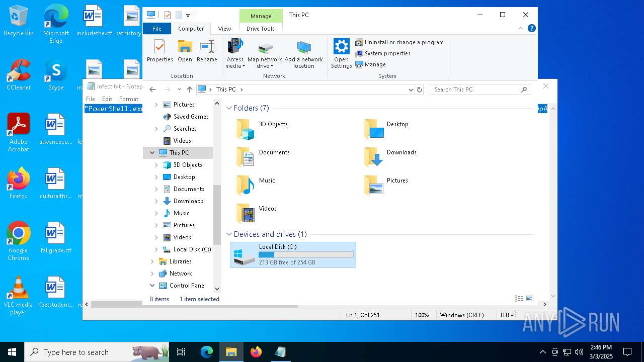This screenshot has width=644, height=362.
Task: Select Network in navigation pane
Action: tap(175, 274)
